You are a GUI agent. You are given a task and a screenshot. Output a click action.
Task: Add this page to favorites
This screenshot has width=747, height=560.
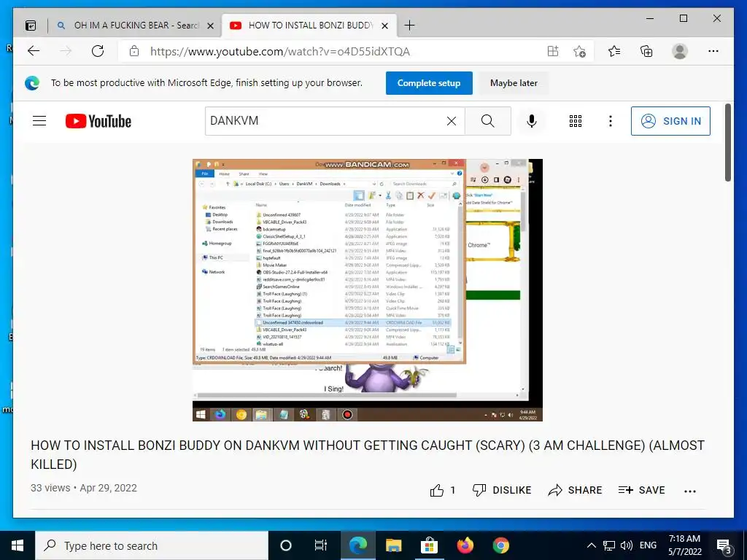[x=579, y=52]
